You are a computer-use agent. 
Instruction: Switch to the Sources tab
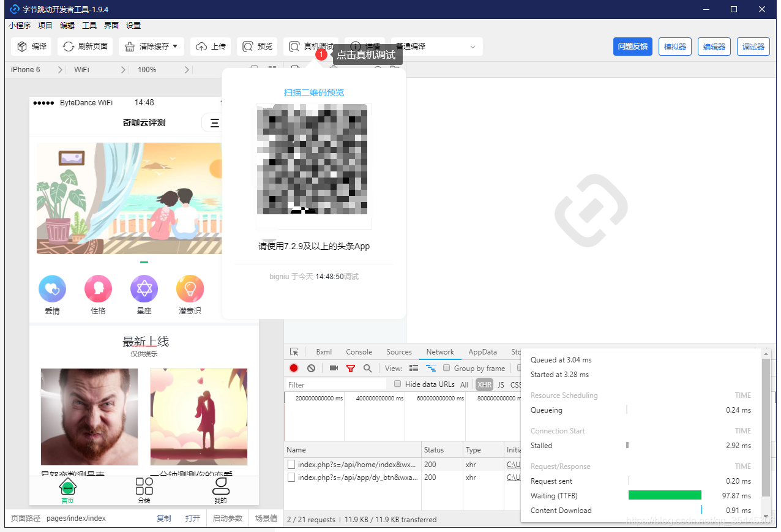tap(399, 352)
